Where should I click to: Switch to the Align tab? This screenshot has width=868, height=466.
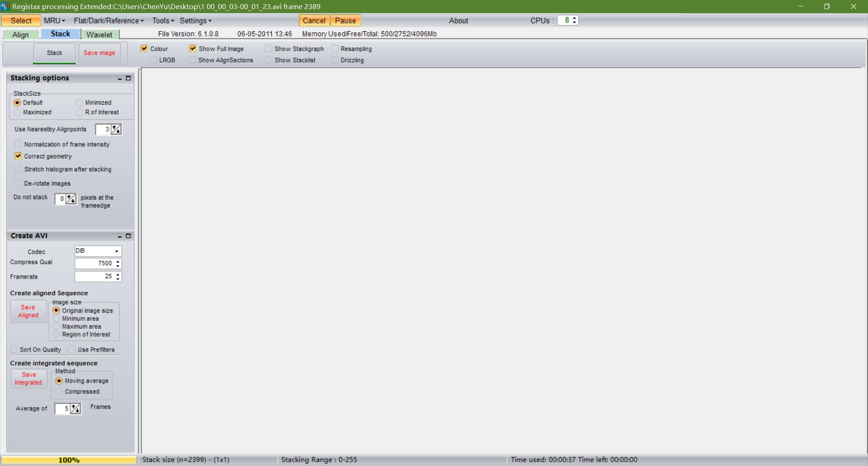click(20, 35)
